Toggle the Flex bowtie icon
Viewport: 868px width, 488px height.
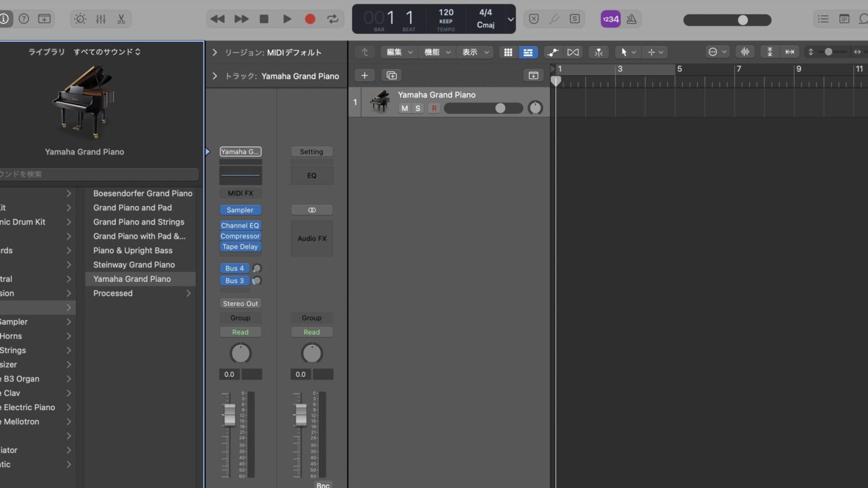(573, 52)
